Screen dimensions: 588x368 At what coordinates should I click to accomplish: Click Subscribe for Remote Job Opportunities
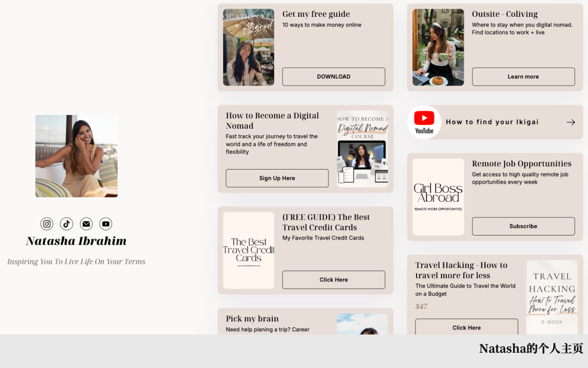[523, 226]
